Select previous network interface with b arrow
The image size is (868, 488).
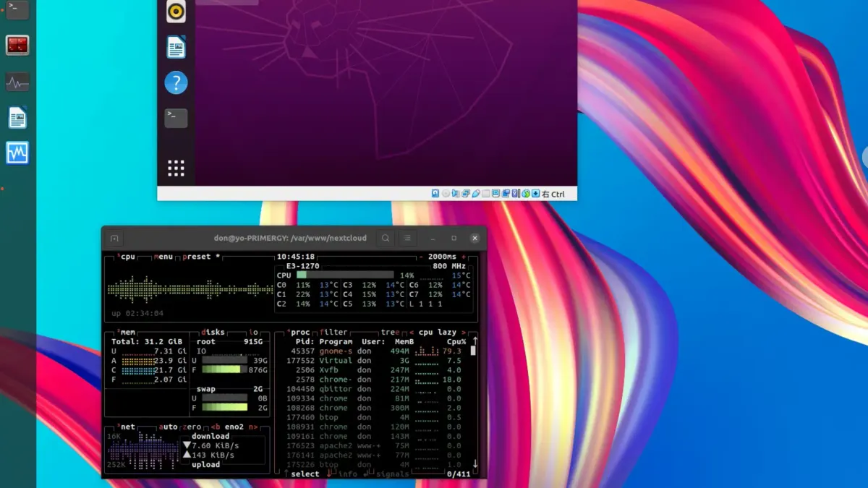215,427
